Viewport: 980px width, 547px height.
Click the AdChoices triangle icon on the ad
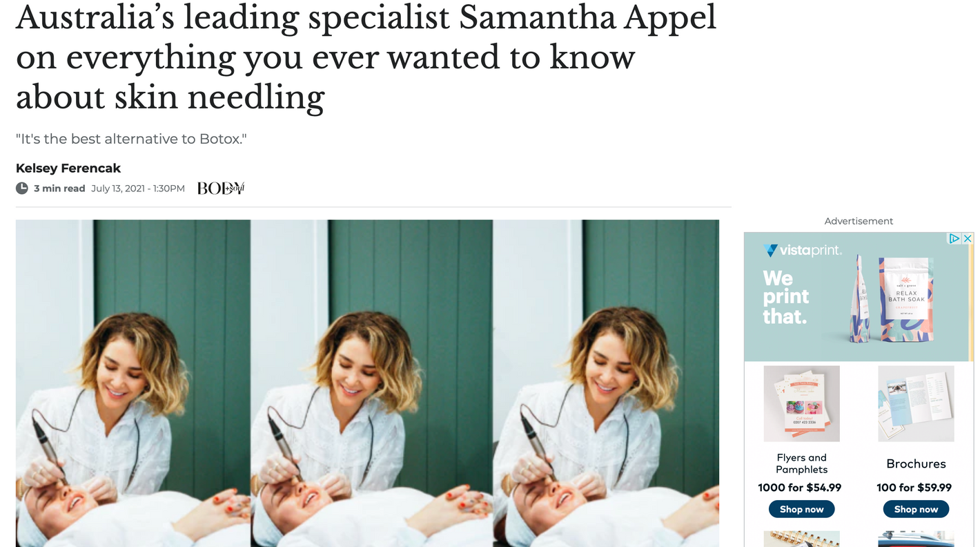click(x=955, y=238)
